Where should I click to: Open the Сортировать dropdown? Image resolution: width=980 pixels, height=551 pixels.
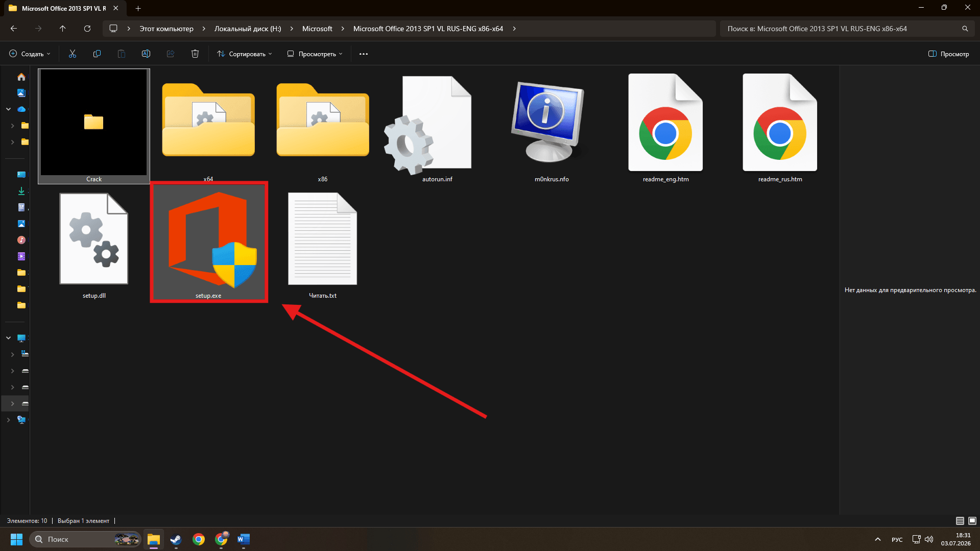point(245,54)
